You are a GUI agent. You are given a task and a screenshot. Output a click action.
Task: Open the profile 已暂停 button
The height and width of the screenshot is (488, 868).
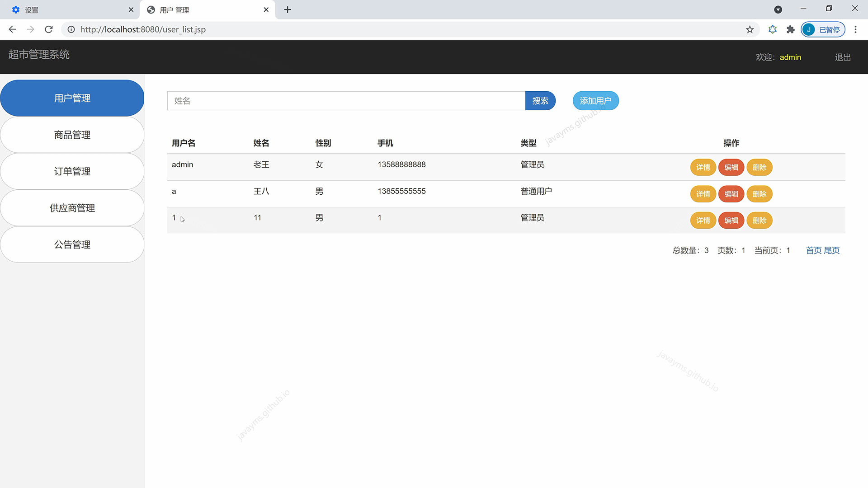(823, 29)
